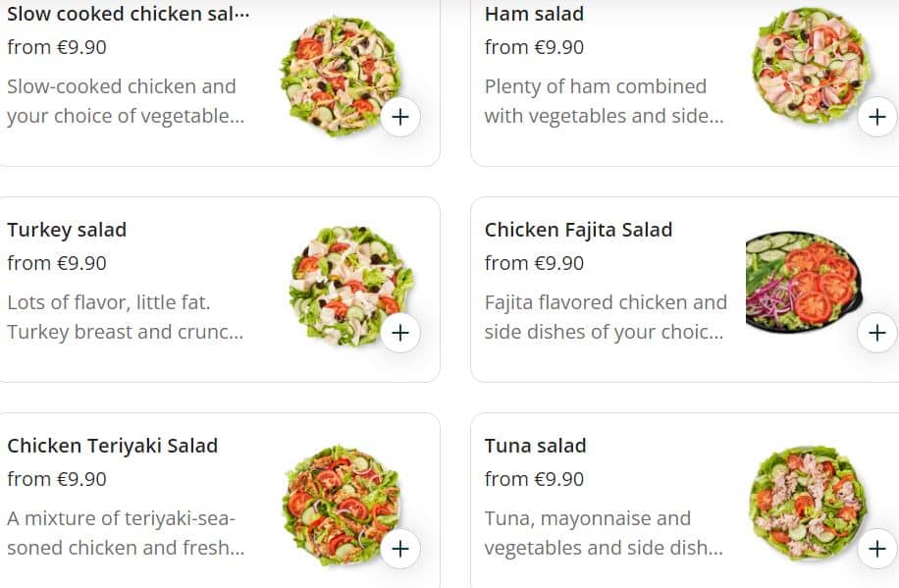Click the Turkey salad description text
899x588 pixels.
point(125,317)
